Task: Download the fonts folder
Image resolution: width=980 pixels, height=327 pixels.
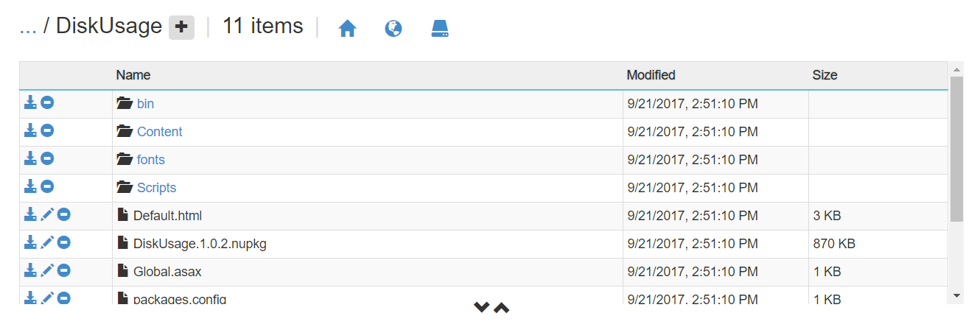Action: (x=30, y=159)
